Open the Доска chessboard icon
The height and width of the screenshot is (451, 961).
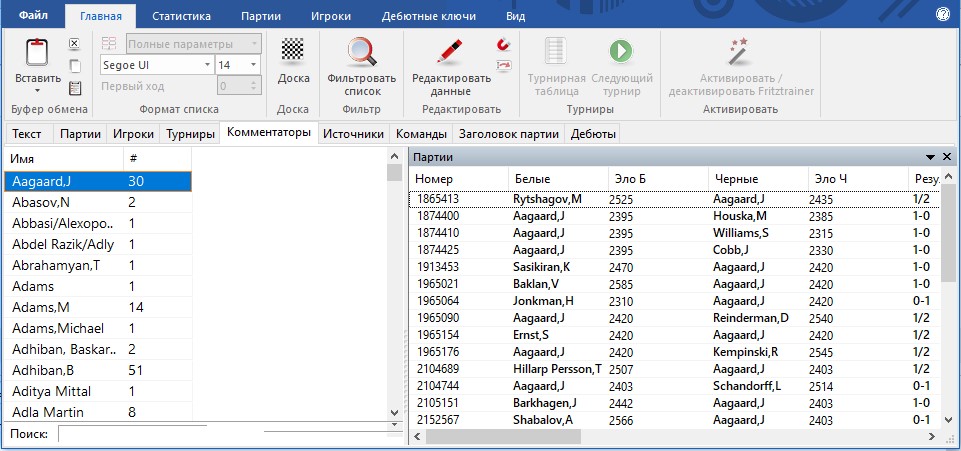click(x=292, y=50)
